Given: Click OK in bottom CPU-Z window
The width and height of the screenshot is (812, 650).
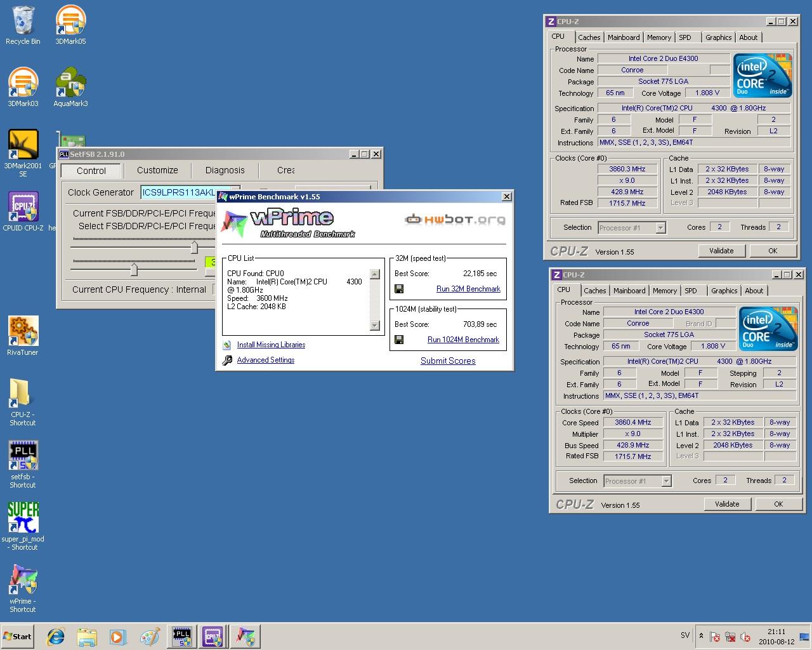Looking at the screenshot, I should [x=778, y=504].
